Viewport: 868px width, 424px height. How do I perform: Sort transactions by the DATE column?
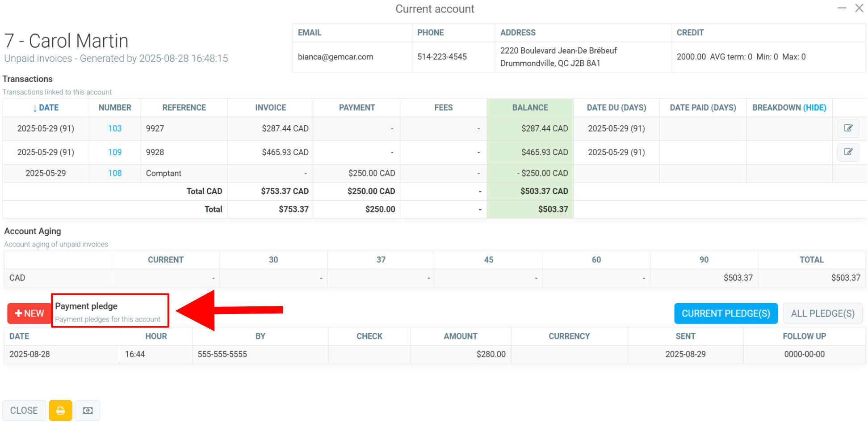click(46, 107)
